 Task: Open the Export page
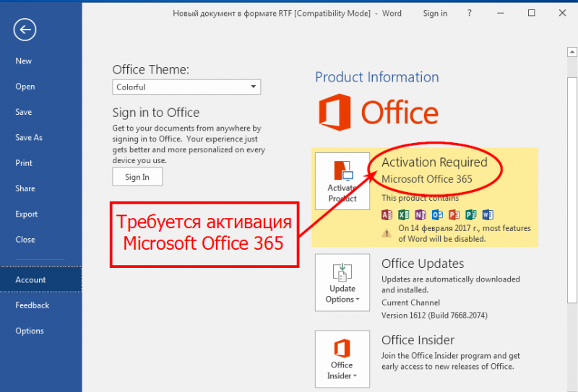pyautogui.click(x=26, y=214)
